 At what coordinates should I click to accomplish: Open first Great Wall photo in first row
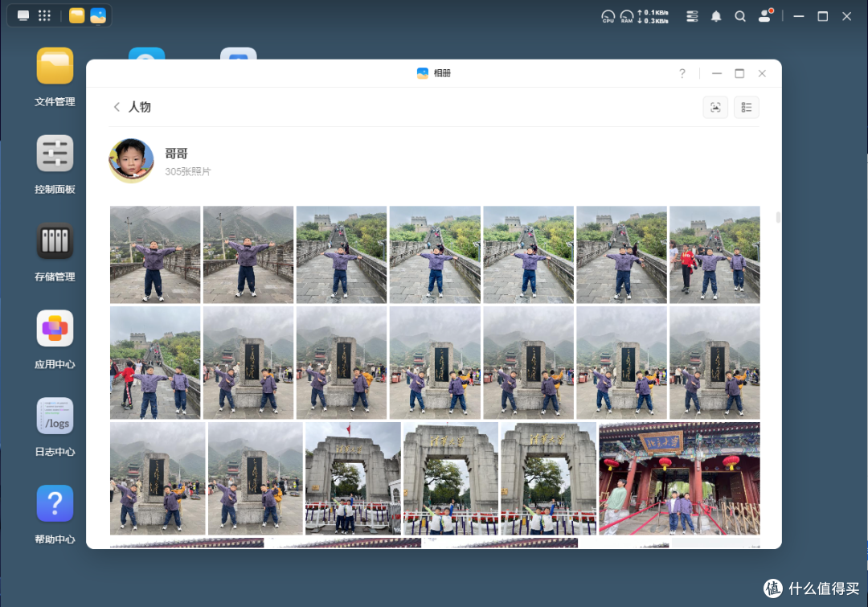click(155, 255)
